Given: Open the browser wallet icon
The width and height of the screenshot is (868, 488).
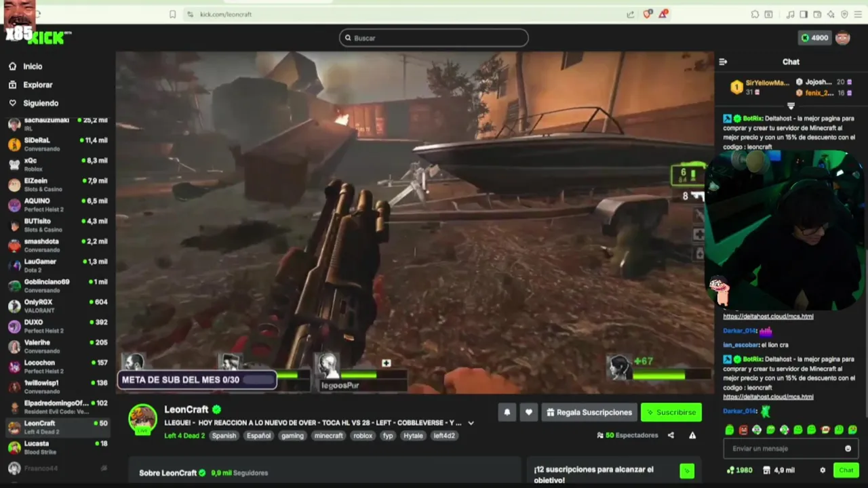Looking at the screenshot, I should coord(817,14).
